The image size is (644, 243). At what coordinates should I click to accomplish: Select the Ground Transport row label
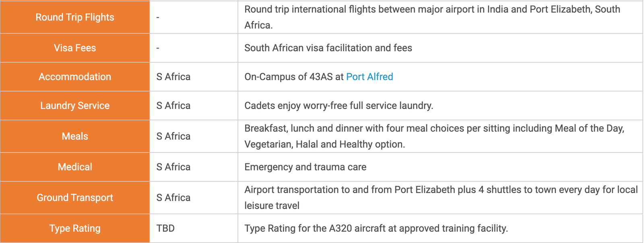(75, 198)
